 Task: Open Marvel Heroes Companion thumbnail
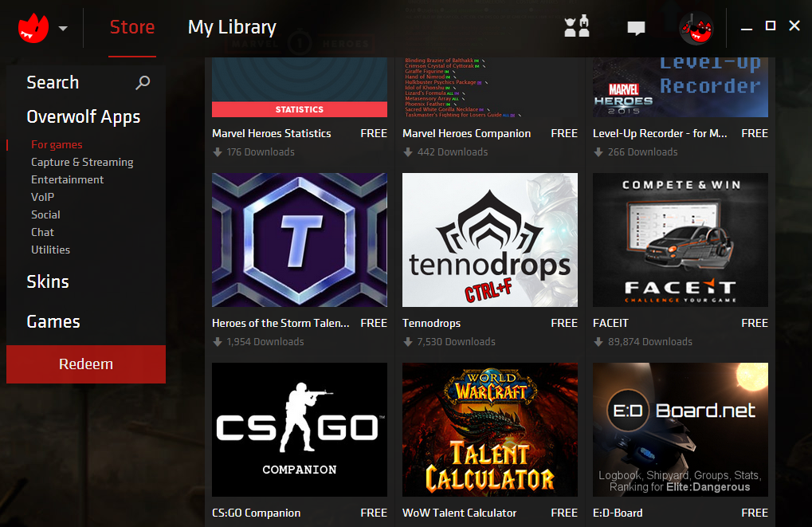coord(490,87)
